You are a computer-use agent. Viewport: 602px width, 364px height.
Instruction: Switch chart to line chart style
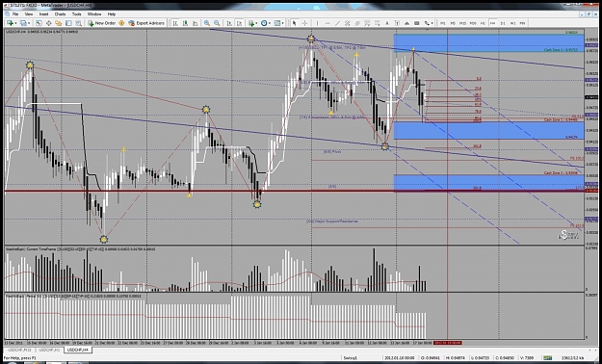pos(195,23)
